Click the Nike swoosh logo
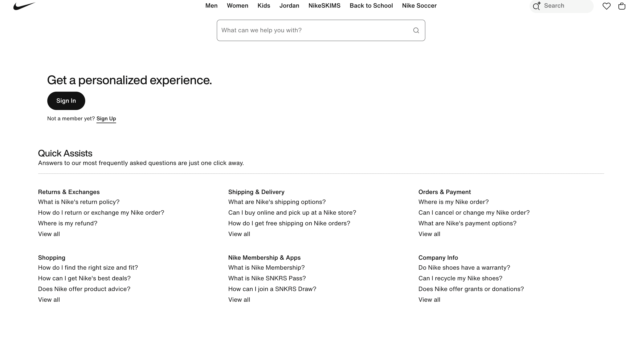Viewport: 644px width, 338px height. 24,6
